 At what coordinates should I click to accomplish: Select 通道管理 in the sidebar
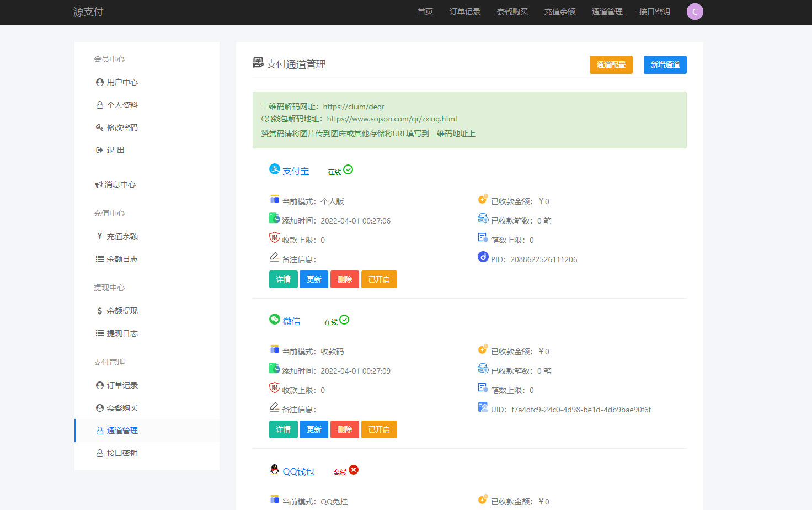coord(147,431)
